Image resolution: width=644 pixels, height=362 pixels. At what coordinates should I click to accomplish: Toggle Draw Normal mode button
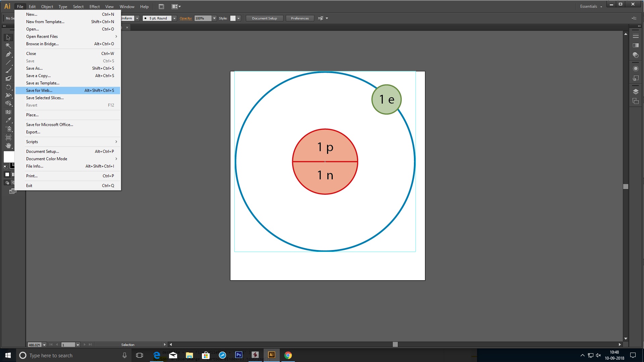coord(7,183)
